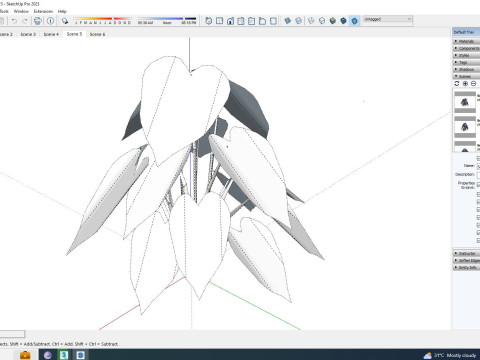This screenshot has height=360, width=480.
Task: Expand the Entity Info tray panel
Action: point(466,267)
